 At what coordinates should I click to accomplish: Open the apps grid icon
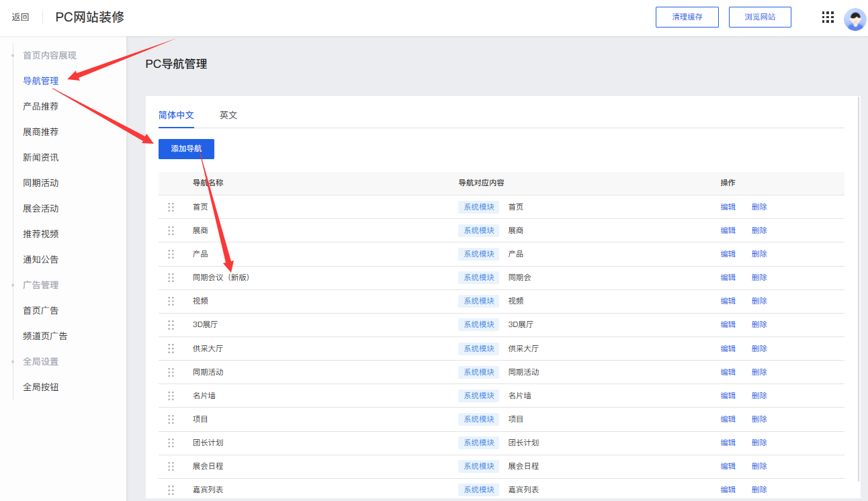click(828, 17)
